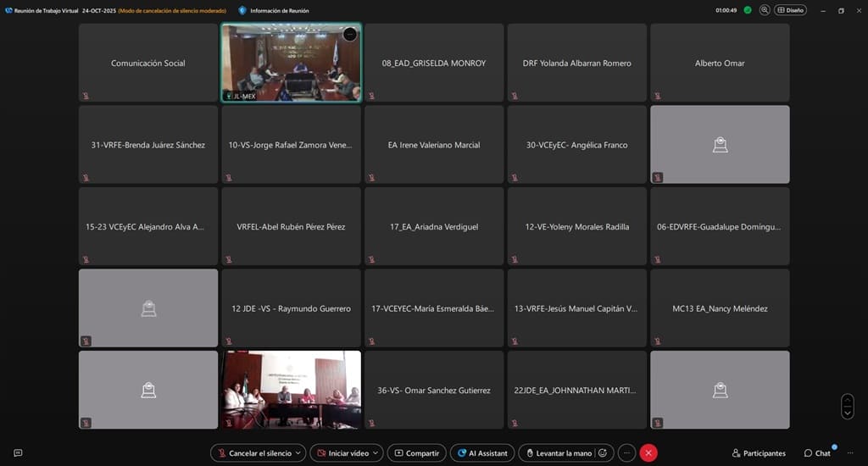Open captions icon at bottom-left corner
Image resolution: width=868 pixels, height=466 pixels.
pyautogui.click(x=18, y=453)
